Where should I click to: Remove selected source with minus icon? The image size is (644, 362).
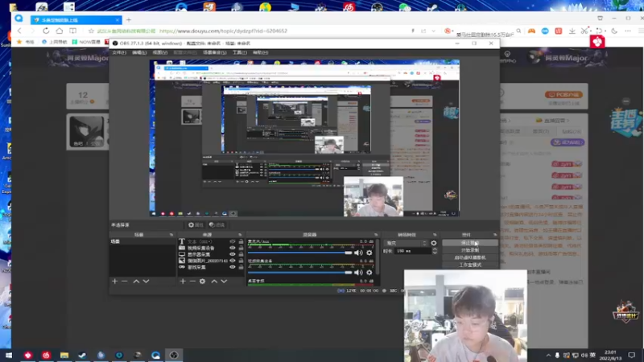click(192, 281)
